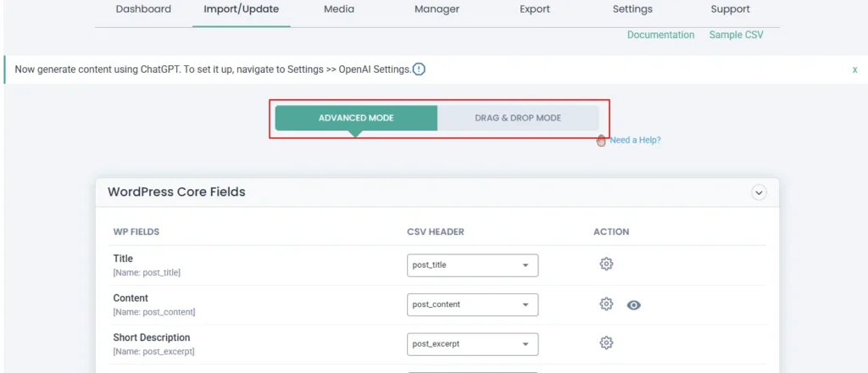This screenshot has width=868, height=373.
Task: Download the Sample CSV link
Action: 737,35
